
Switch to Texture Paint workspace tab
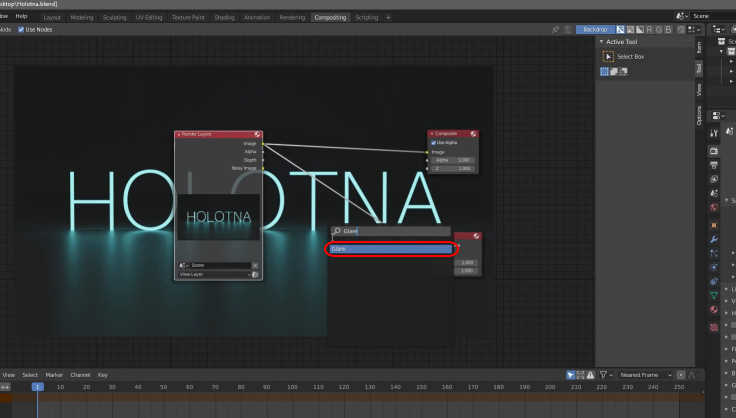click(188, 17)
